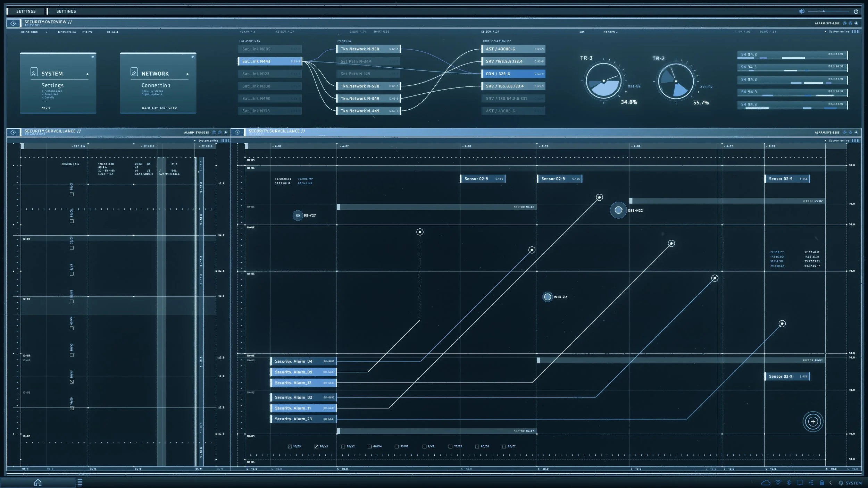Expand the Processes entry under Settings
868x488 pixels.
click(50, 94)
